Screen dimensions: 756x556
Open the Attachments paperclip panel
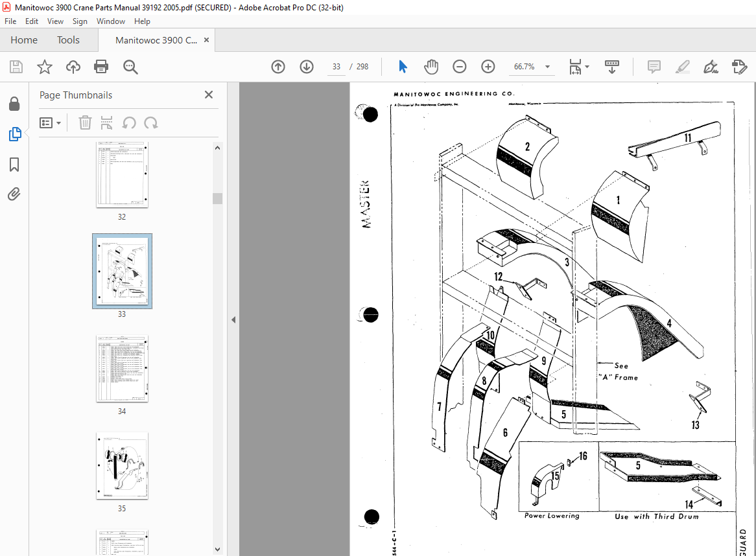point(14,194)
